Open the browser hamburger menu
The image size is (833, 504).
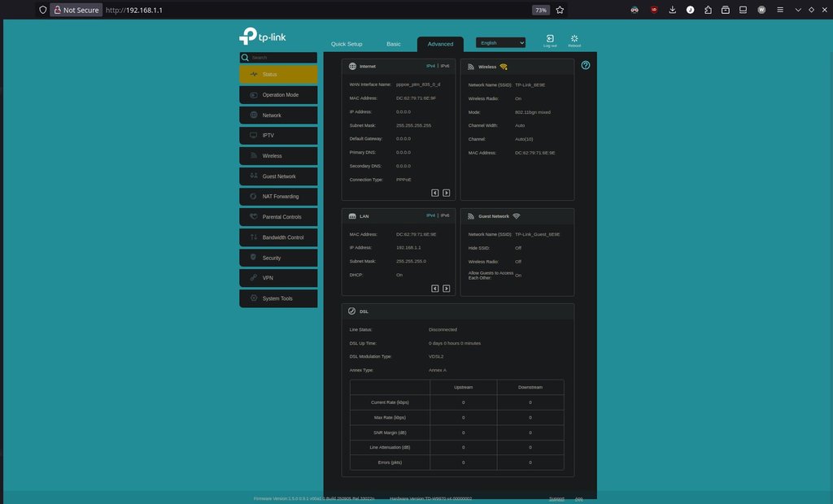tap(780, 10)
